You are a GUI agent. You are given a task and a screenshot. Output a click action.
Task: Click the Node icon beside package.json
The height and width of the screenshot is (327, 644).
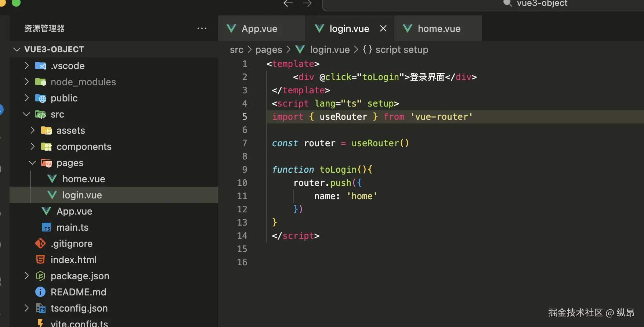(40, 276)
